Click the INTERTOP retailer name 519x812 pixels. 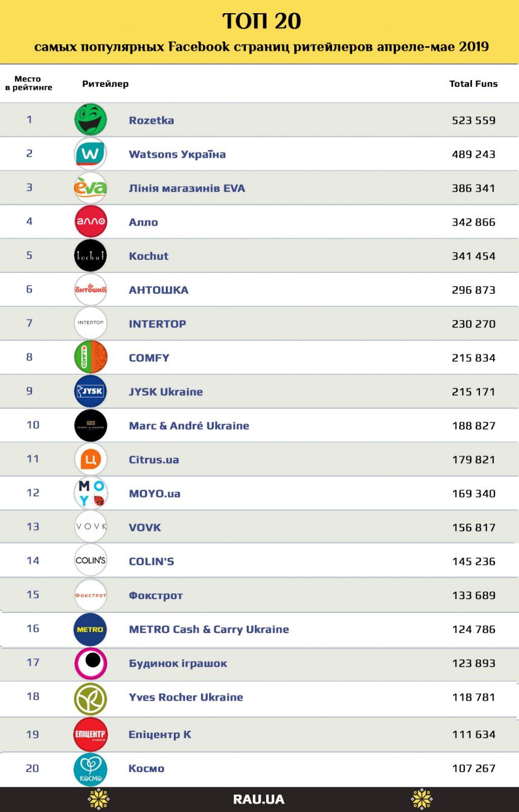coord(157,324)
